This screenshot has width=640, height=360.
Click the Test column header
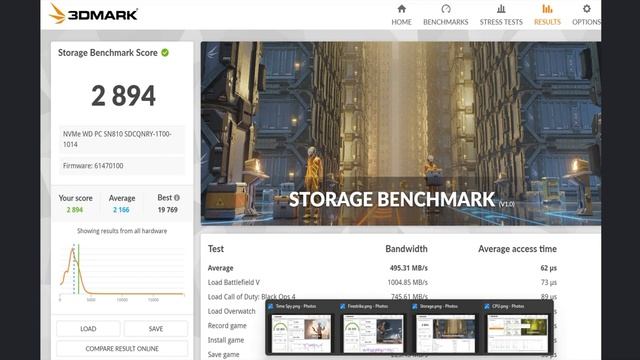[x=216, y=249]
